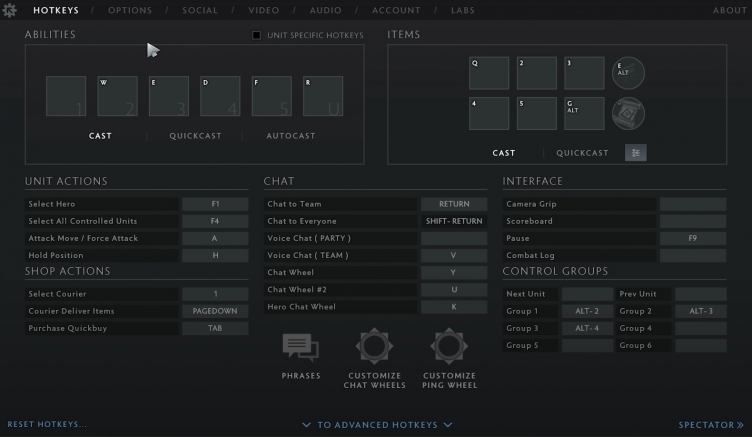
Task: Click the item quickcast settings slider icon
Action: 636,153
